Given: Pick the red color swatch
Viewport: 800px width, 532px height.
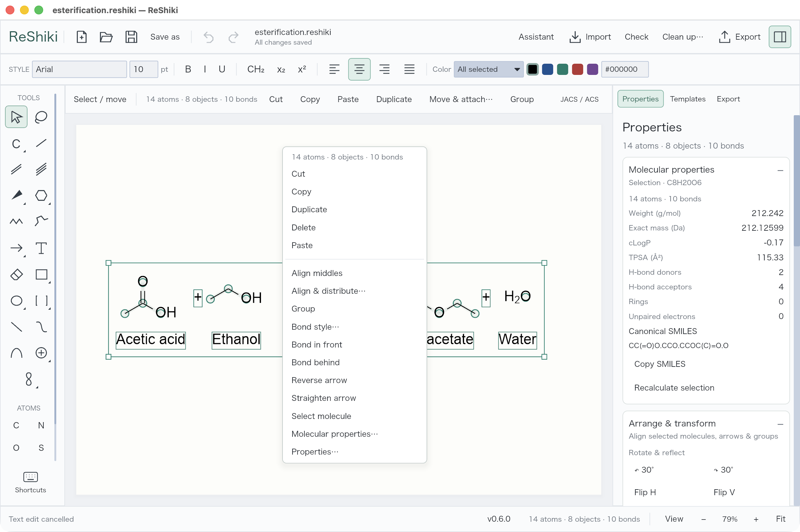Looking at the screenshot, I should 577,69.
